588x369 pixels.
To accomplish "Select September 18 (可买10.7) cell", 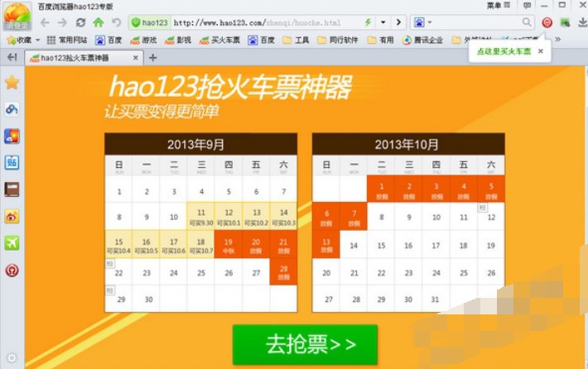I will click(201, 245).
